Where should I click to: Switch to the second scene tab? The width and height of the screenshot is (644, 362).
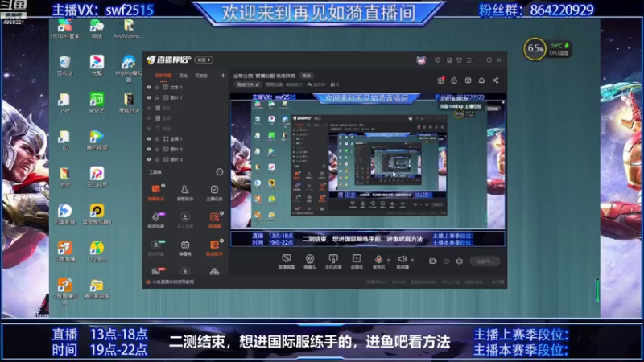pos(184,76)
